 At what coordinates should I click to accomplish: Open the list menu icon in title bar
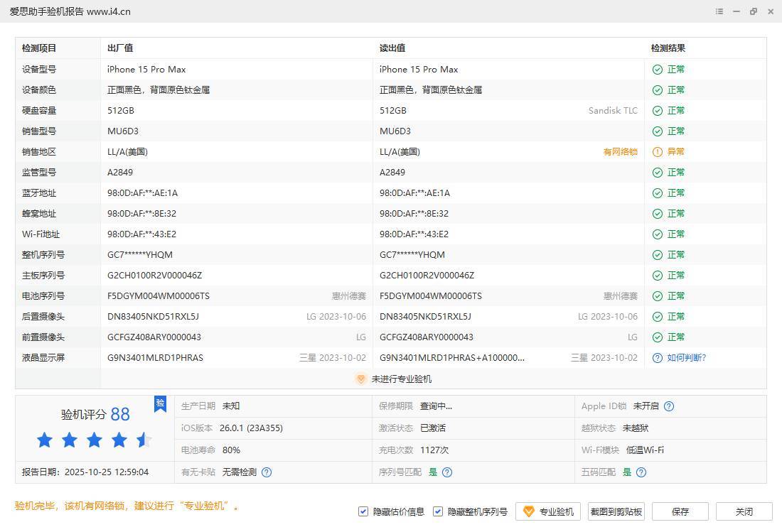click(x=719, y=11)
